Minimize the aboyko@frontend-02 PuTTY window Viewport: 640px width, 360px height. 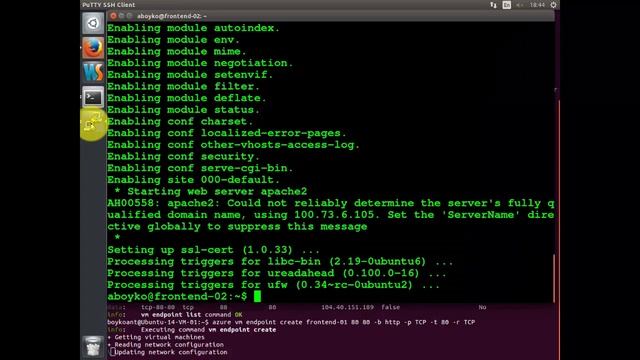(x=121, y=16)
